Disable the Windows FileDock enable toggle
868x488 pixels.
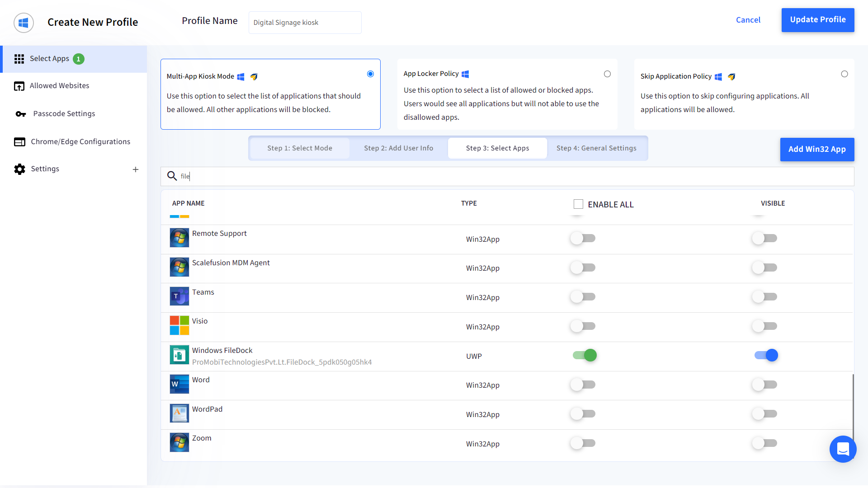(x=585, y=355)
